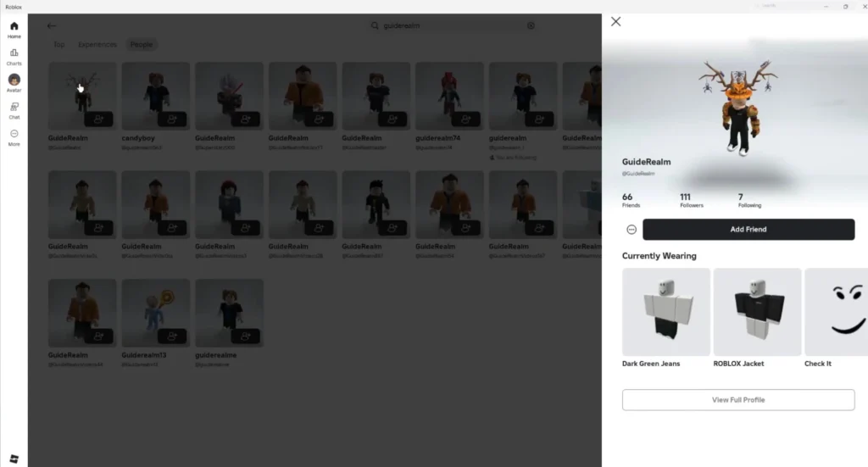
Task: Click the @GuideRealm username in the panel
Action: coord(638,174)
